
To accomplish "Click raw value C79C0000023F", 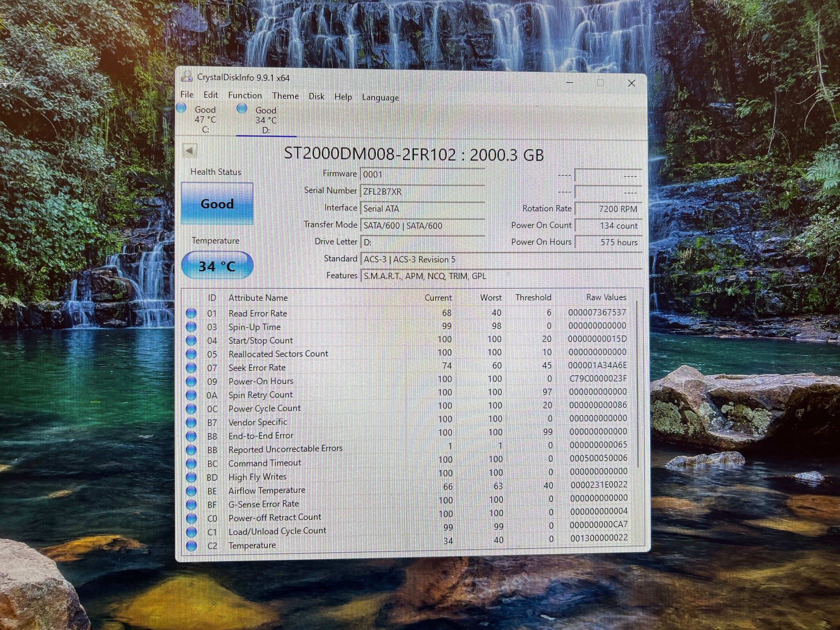I will point(598,379).
